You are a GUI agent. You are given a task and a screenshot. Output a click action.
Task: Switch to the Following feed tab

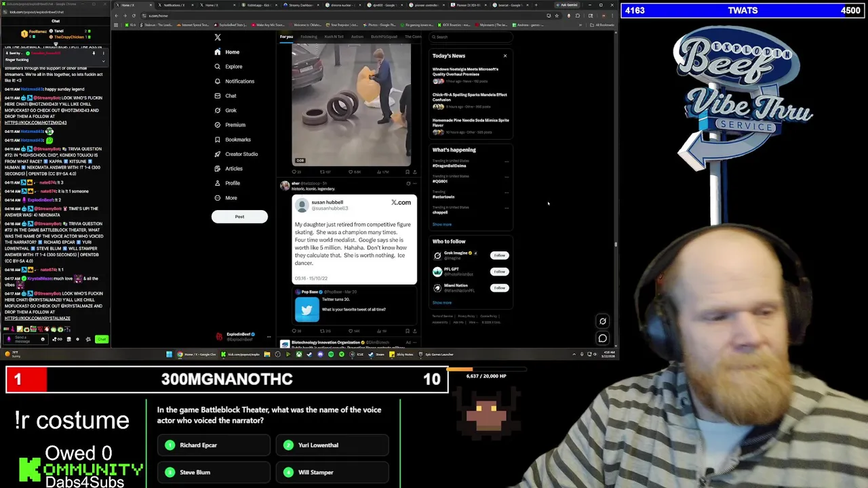click(x=309, y=37)
